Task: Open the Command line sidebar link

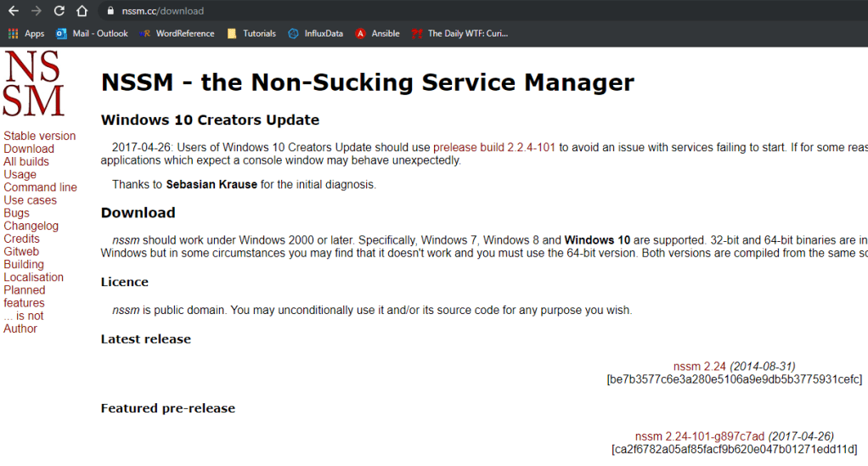Action: 40,188
